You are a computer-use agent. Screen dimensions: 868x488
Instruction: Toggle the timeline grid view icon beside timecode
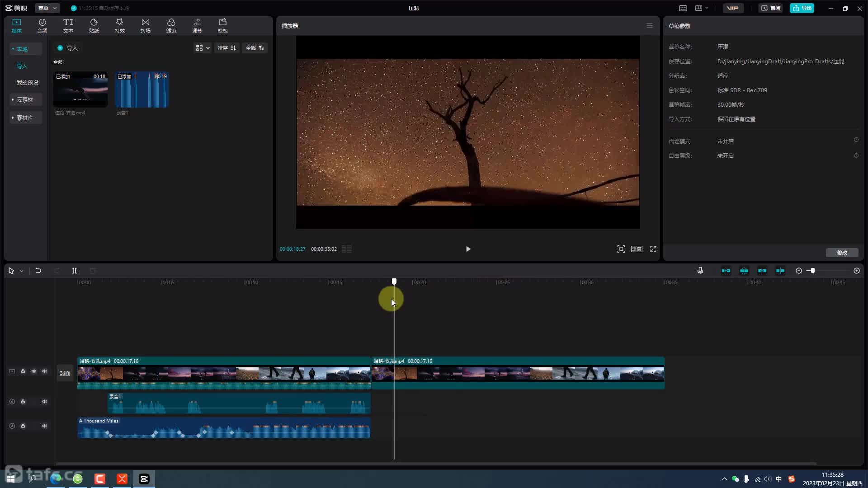(346, 249)
